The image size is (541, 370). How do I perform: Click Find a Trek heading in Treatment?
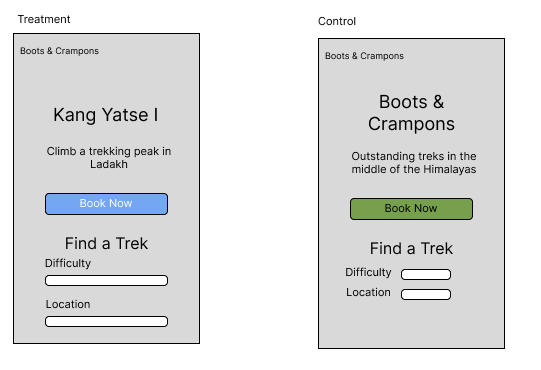(106, 243)
